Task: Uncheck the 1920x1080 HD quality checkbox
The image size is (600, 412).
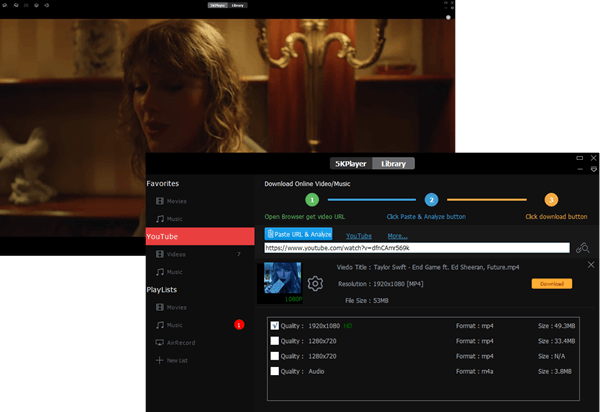Action: tap(275, 326)
